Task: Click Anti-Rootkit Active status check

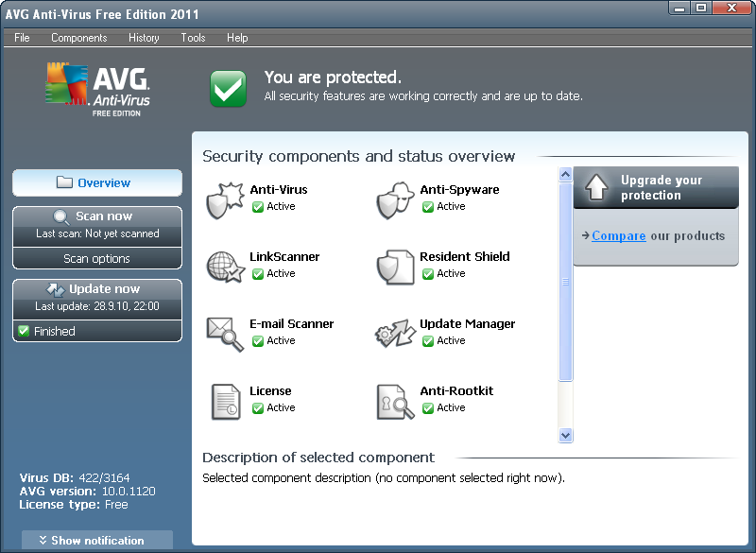Action: (x=428, y=407)
